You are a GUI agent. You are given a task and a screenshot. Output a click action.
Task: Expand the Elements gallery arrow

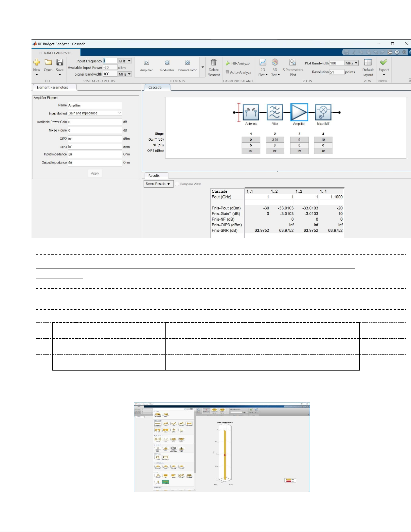click(x=203, y=67)
